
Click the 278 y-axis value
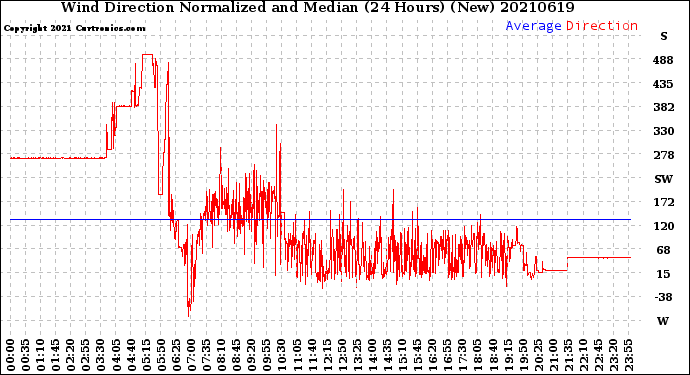click(x=663, y=155)
